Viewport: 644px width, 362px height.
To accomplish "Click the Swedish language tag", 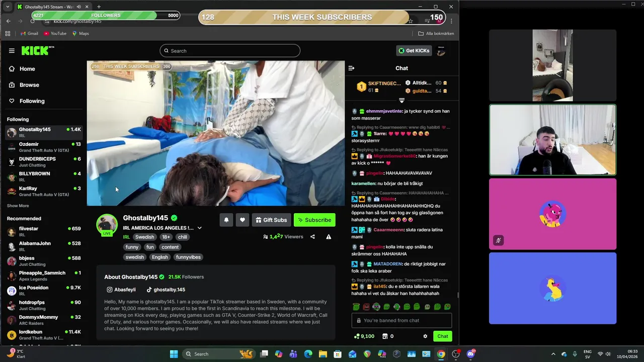I will [x=144, y=237].
